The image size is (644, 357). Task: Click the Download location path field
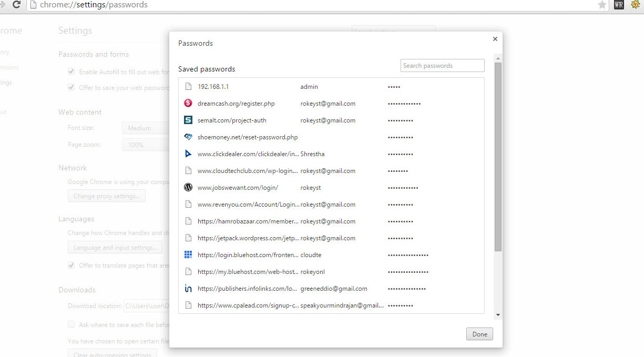(146, 306)
